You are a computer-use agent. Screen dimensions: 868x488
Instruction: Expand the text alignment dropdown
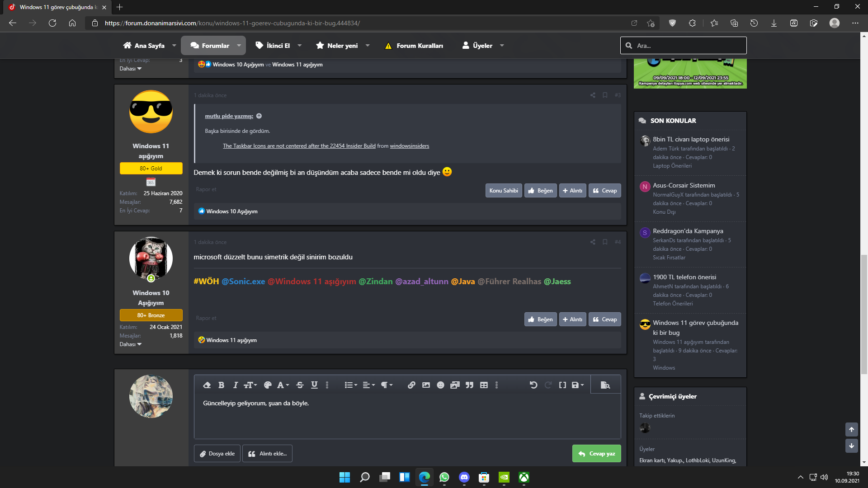click(x=369, y=385)
